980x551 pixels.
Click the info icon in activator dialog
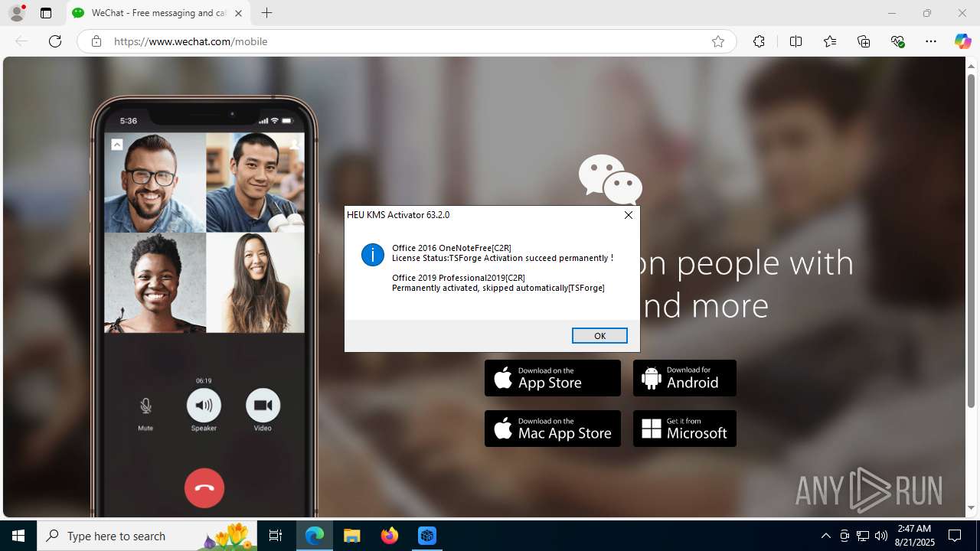coord(373,255)
